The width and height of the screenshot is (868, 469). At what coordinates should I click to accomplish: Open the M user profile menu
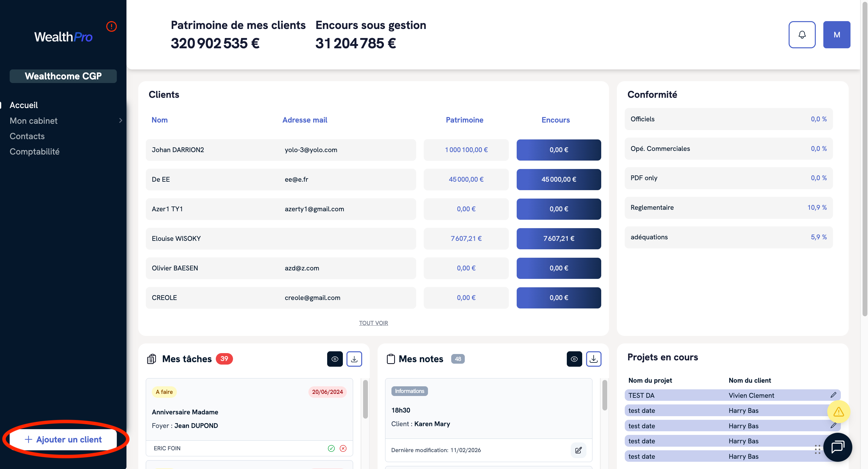[x=836, y=35]
